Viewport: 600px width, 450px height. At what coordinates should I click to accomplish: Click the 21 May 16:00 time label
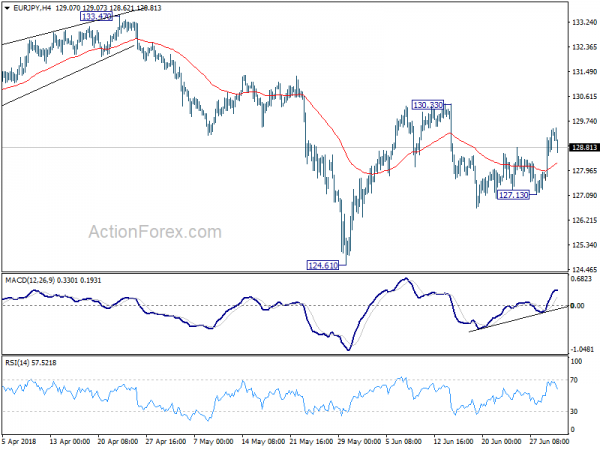tap(311, 442)
